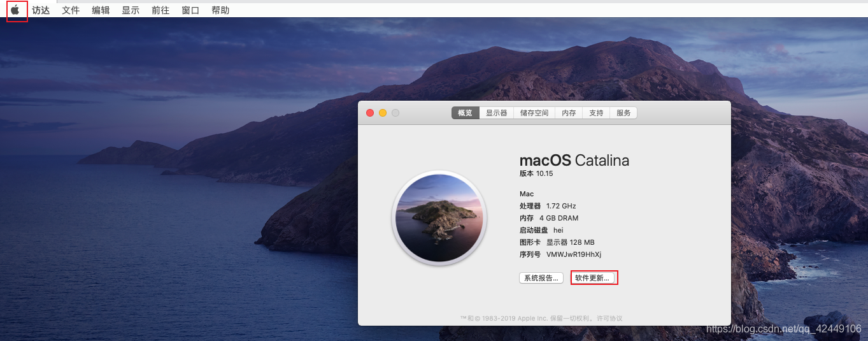
Task: Switch to the 内存 tab
Action: coord(569,113)
